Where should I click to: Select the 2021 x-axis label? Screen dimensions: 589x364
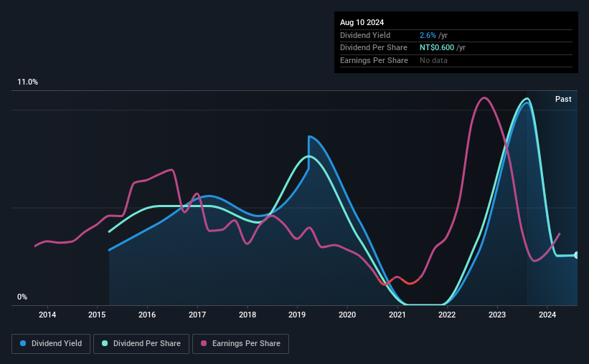tap(397, 315)
